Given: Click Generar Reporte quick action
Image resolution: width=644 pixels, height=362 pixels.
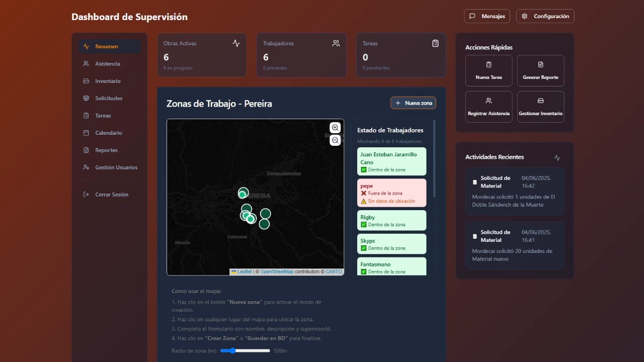Looking at the screenshot, I should coord(540,71).
